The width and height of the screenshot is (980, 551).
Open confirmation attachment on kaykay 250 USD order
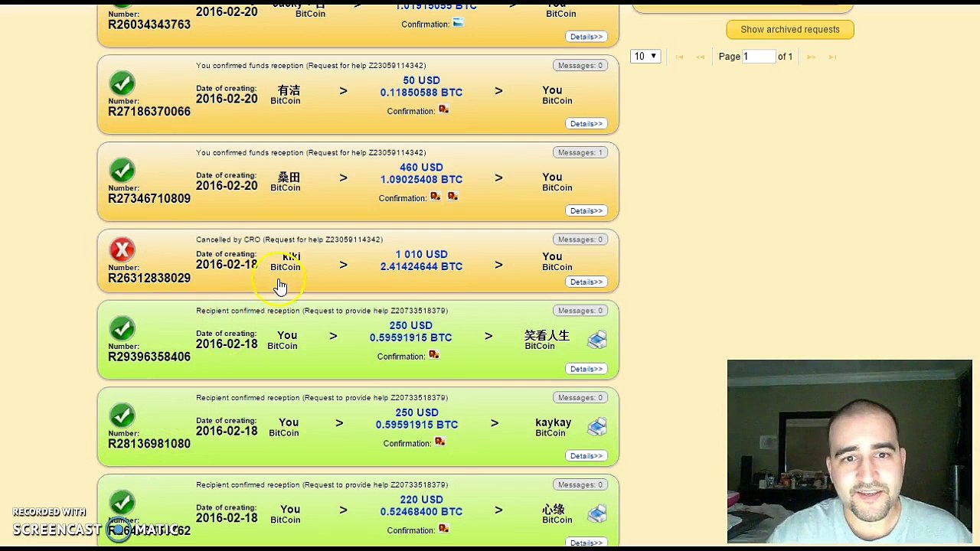click(440, 442)
